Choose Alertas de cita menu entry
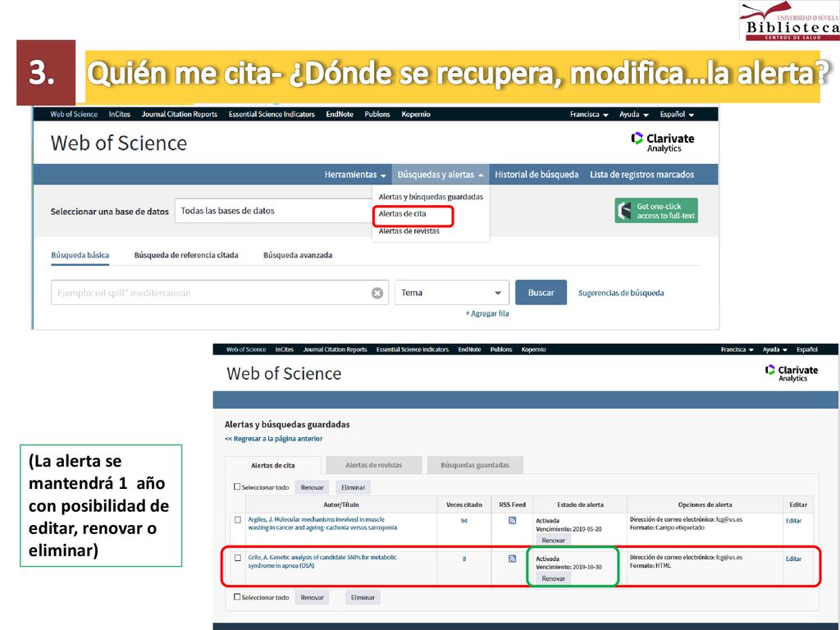840x630 pixels. [402, 213]
